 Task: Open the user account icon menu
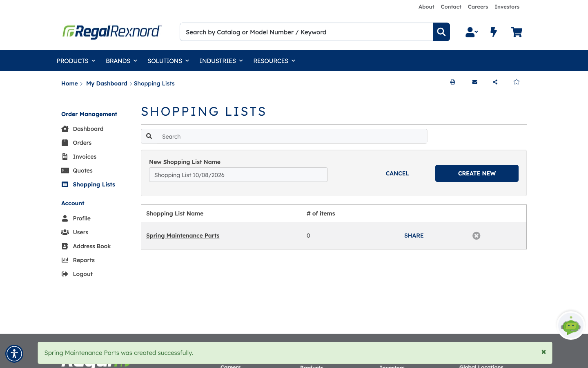pyautogui.click(x=472, y=32)
